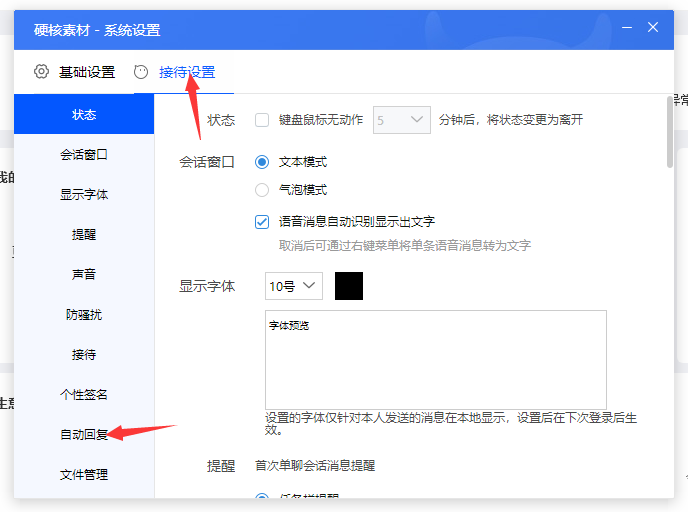
Task: Open 个性签名 sidebar entry
Action: 84,394
